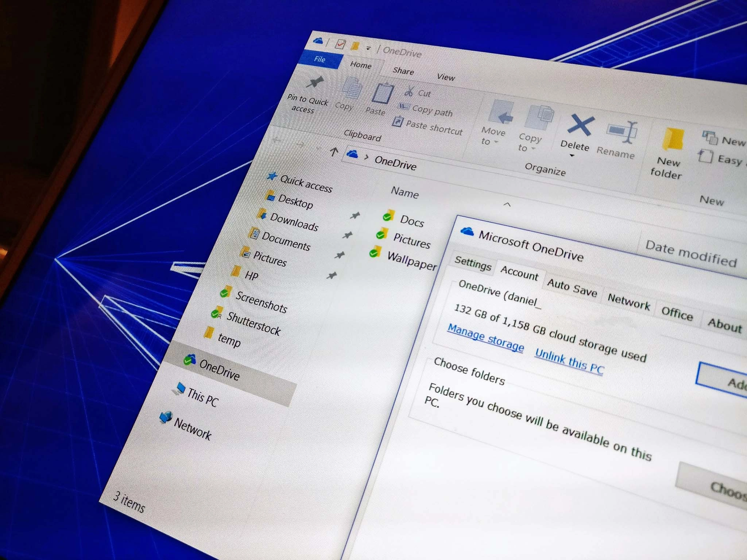Click the new folder icon in quick access toolbar

tap(355, 46)
